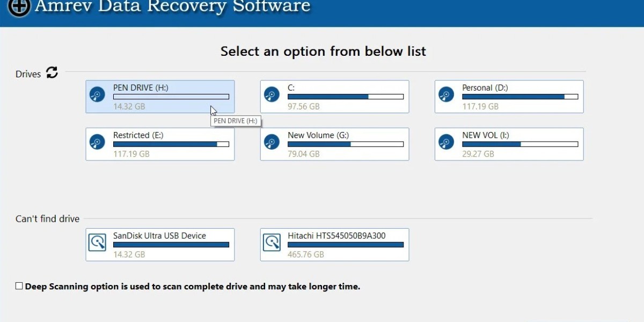Image resolution: width=644 pixels, height=322 pixels.
Task: Select the SanDisk Ultra USB Device
Action: click(160, 244)
